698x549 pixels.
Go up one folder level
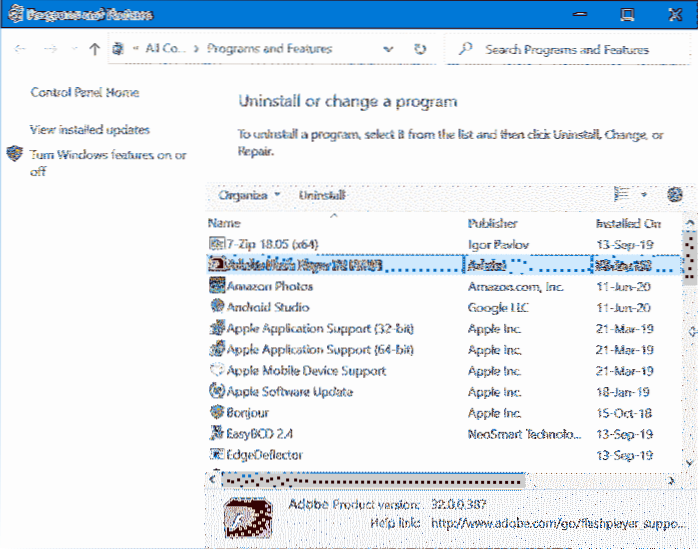click(95, 49)
